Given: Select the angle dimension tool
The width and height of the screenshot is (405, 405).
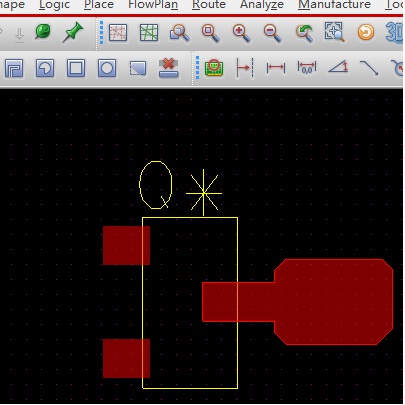Looking at the screenshot, I should [x=338, y=67].
